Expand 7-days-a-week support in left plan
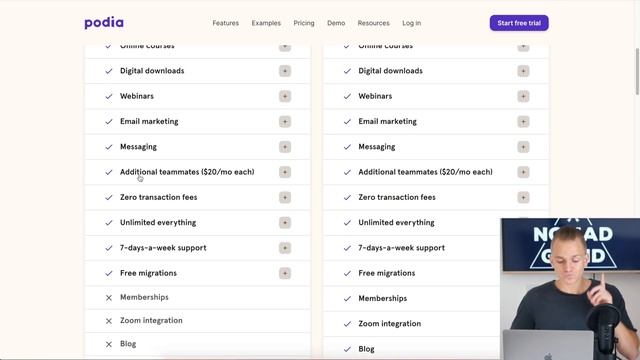This screenshot has height=360, width=640. click(x=285, y=248)
